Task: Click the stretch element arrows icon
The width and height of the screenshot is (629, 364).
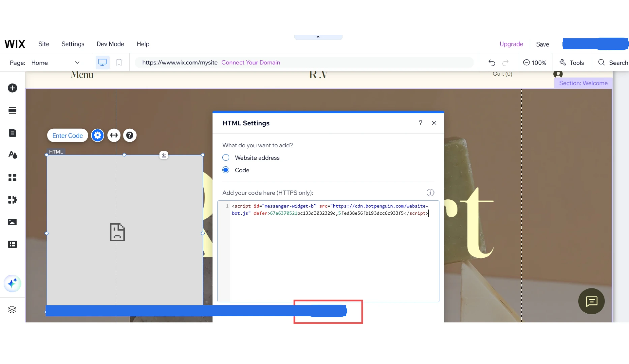Action: click(x=114, y=135)
